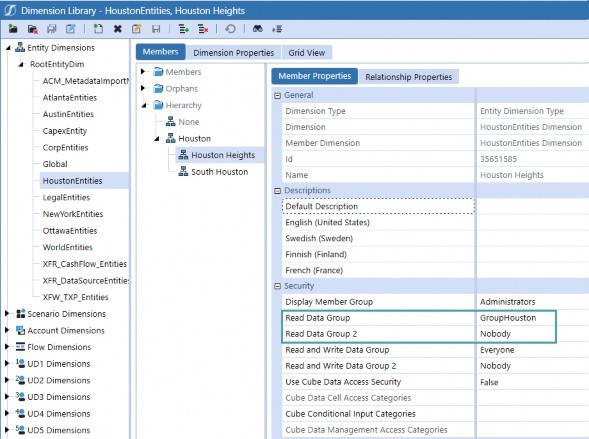589x439 pixels.
Task: Collapse the Descriptions properties section
Action: point(278,191)
